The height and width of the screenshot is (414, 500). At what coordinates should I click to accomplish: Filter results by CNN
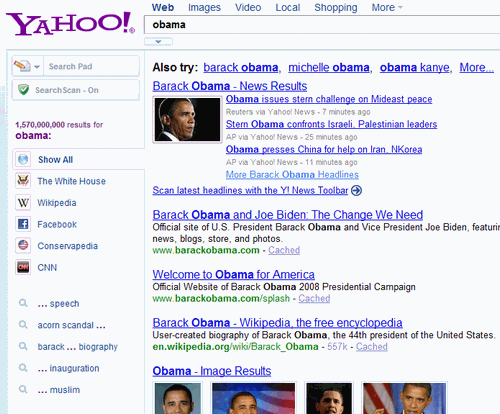(47, 267)
